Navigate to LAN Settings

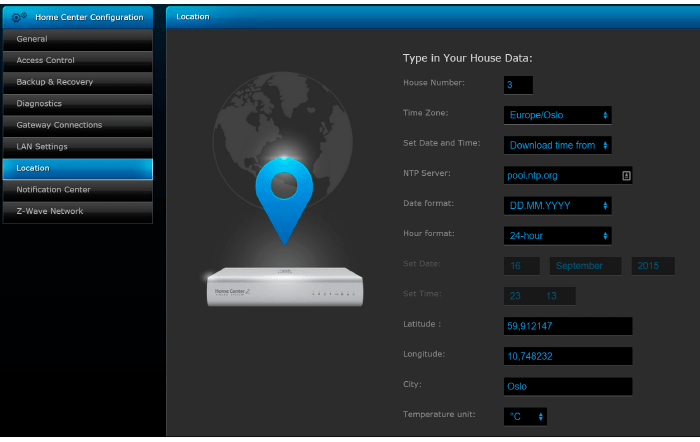(77, 147)
